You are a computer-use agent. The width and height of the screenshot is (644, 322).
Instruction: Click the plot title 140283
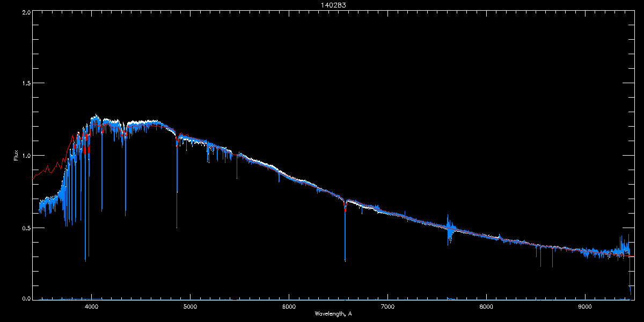coord(333,5)
